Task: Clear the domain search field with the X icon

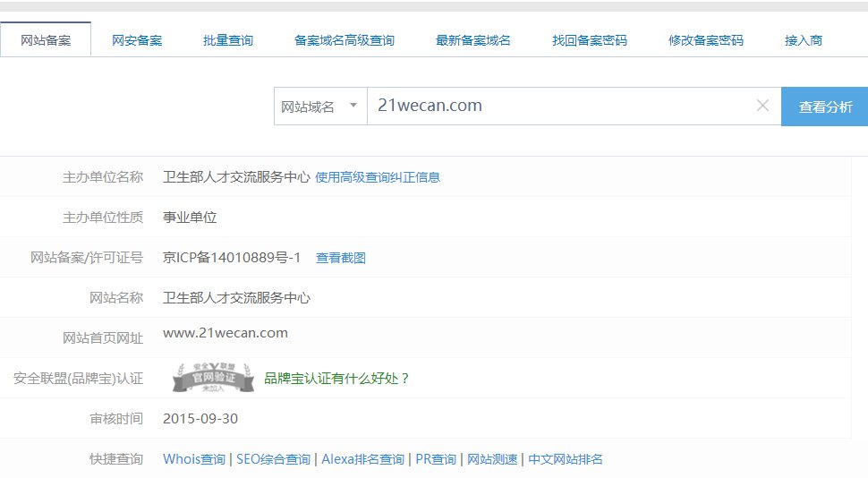Action: click(762, 106)
